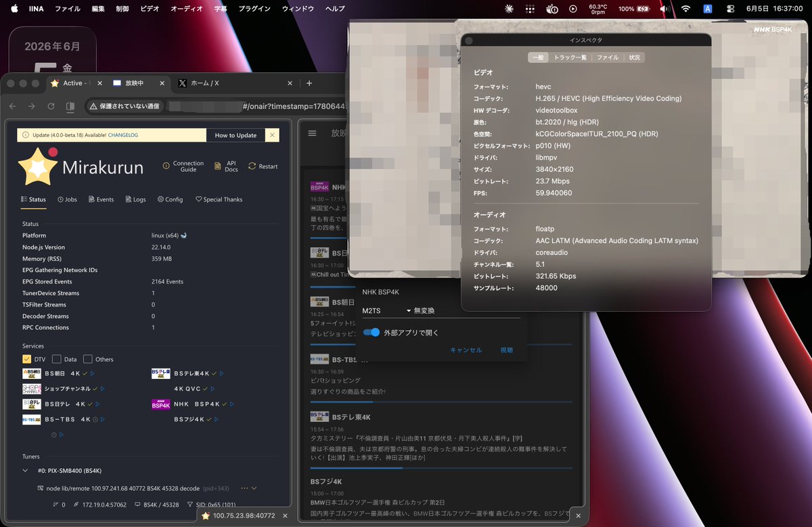Reload the current browser page

(x=51, y=106)
